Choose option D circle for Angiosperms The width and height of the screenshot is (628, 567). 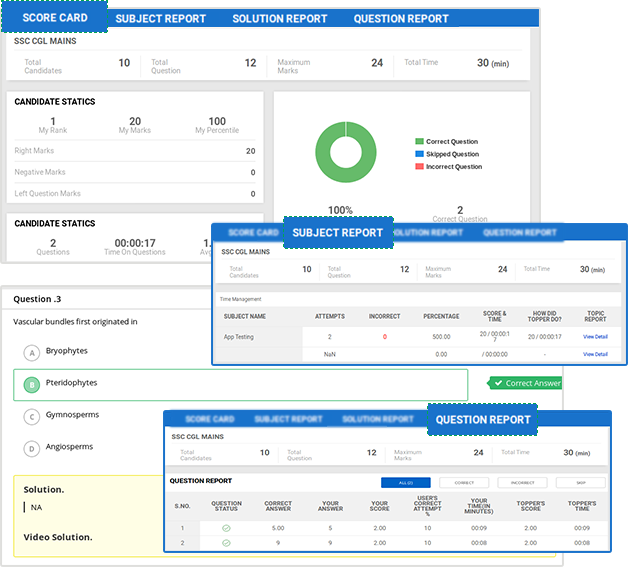(32, 449)
